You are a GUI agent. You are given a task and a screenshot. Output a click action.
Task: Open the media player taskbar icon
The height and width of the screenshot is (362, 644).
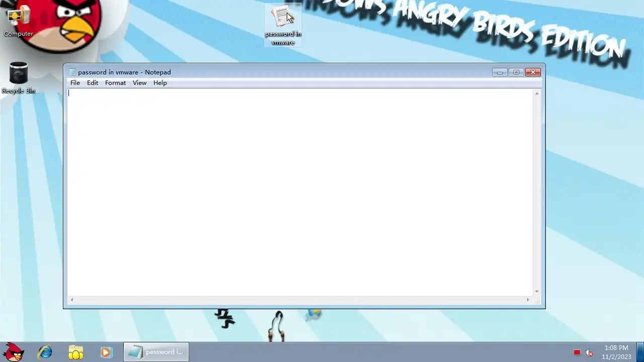coord(106,352)
